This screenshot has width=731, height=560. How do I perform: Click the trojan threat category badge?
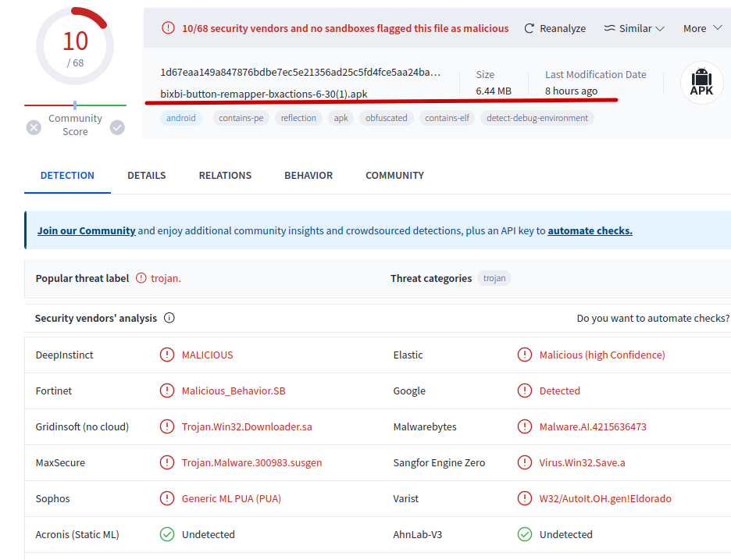click(494, 278)
